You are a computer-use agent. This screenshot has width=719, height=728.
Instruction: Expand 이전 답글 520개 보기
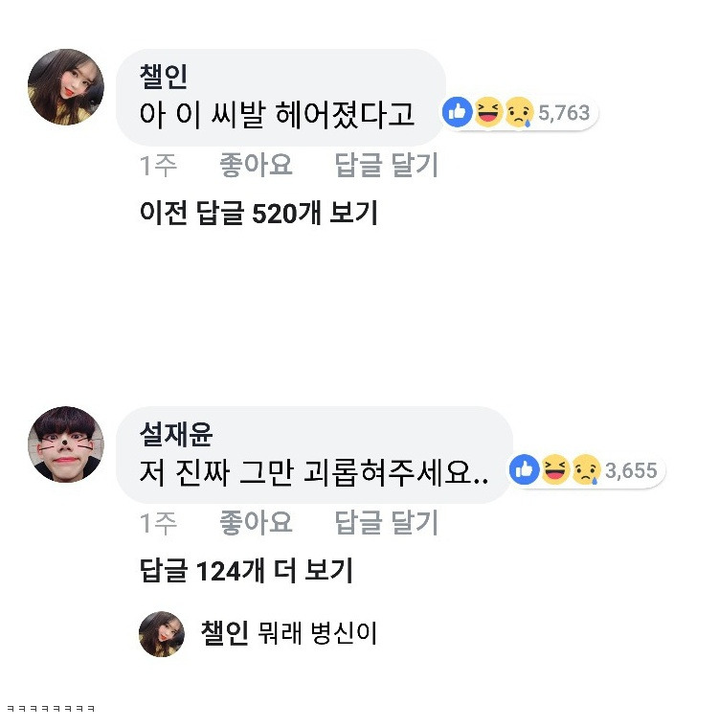click(x=258, y=213)
